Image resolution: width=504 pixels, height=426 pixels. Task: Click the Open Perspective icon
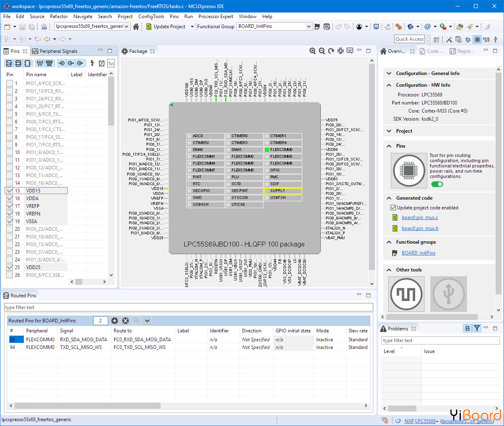[436, 39]
